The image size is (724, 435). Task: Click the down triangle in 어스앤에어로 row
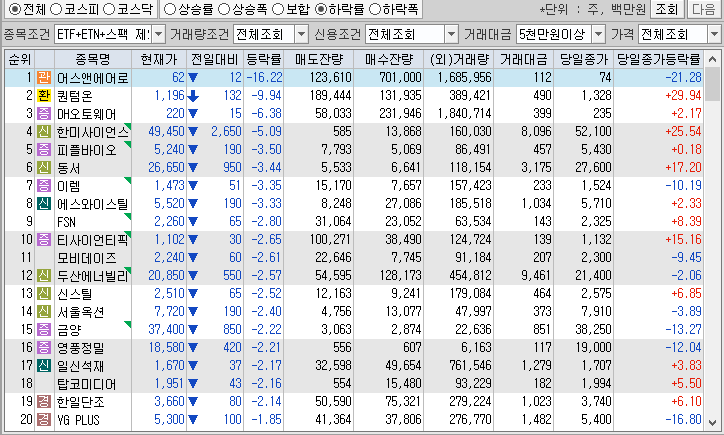pos(193,78)
